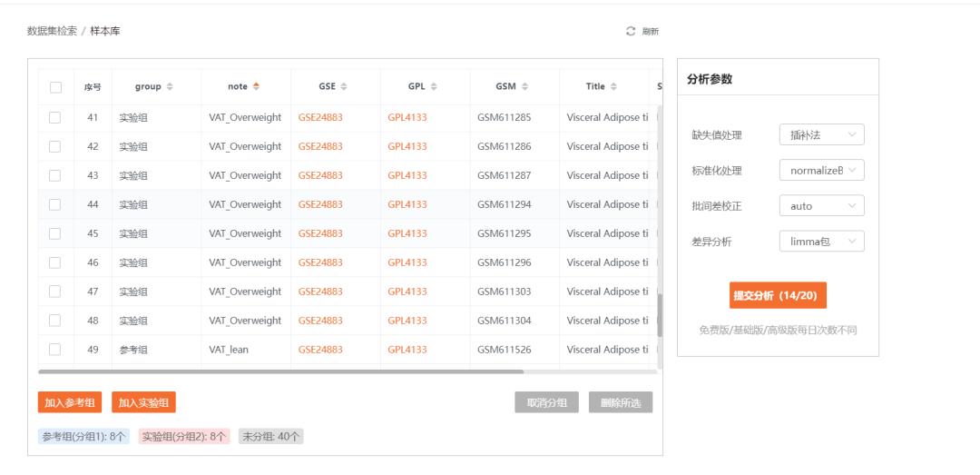Open GSE24883 link in row 45

pyautogui.click(x=320, y=233)
